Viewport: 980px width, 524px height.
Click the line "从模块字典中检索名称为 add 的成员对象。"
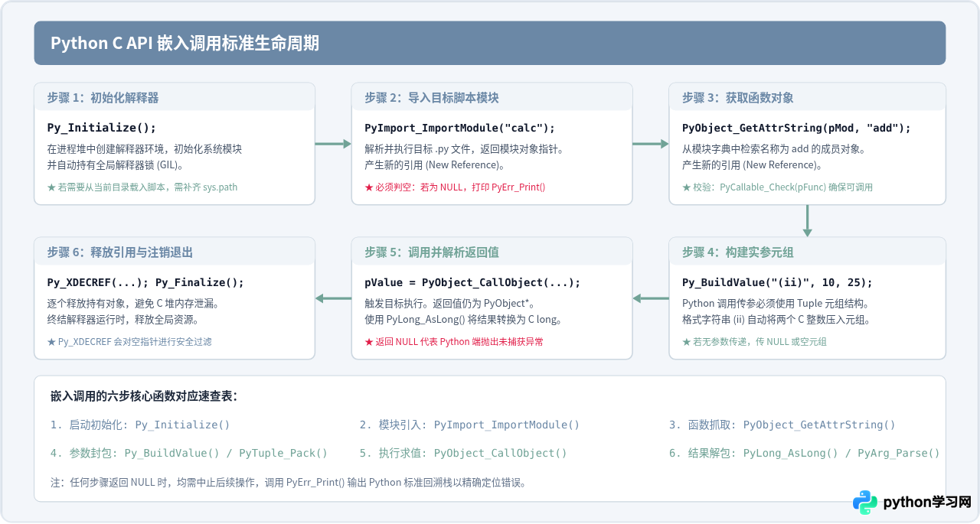[774, 149]
